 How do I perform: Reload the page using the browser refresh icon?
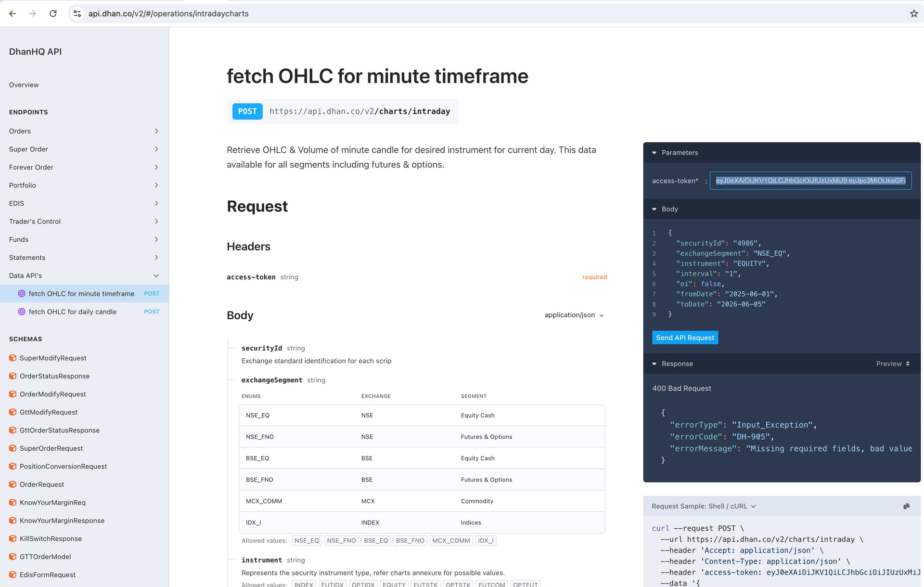pyautogui.click(x=53, y=13)
